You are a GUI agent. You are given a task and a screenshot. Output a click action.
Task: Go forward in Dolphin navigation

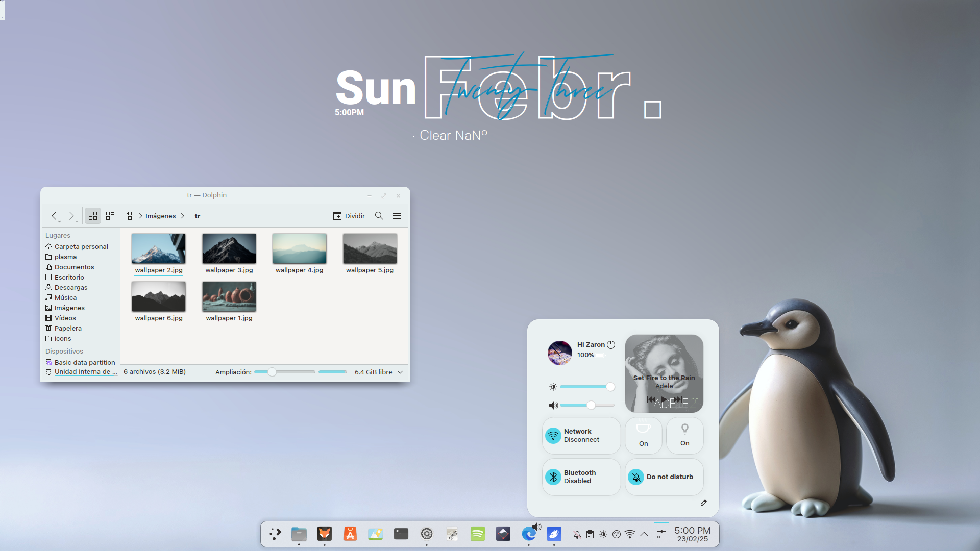[x=71, y=216]
